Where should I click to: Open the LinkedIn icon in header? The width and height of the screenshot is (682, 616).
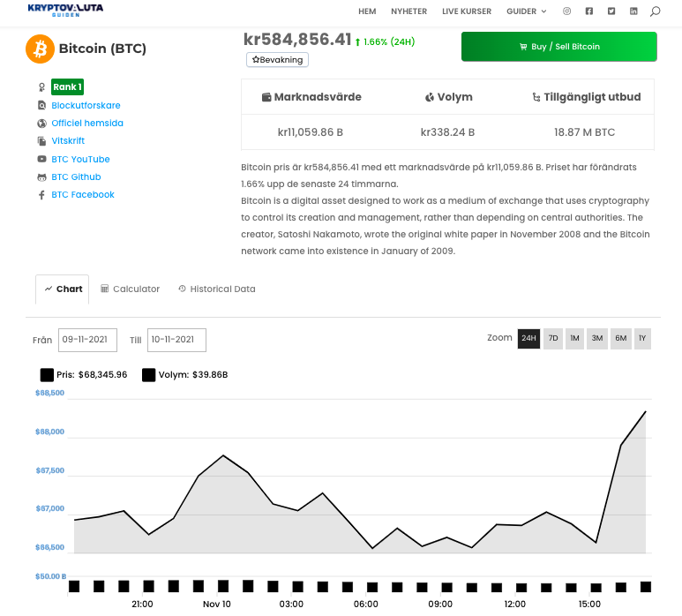coord(633,11)
